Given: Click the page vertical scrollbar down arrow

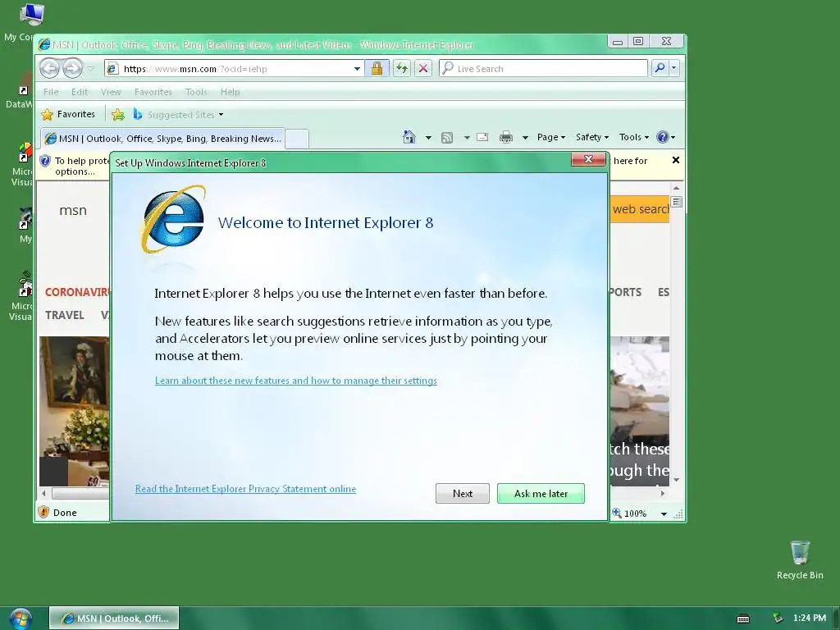Looking at the screenshot, I should tap(676, 479).
